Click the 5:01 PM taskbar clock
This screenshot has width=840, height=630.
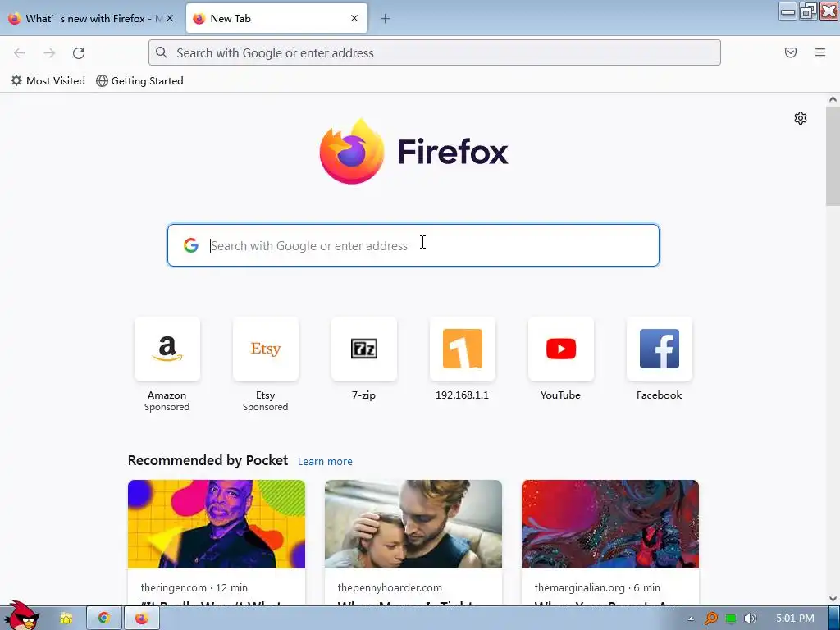tap(795, 619)
